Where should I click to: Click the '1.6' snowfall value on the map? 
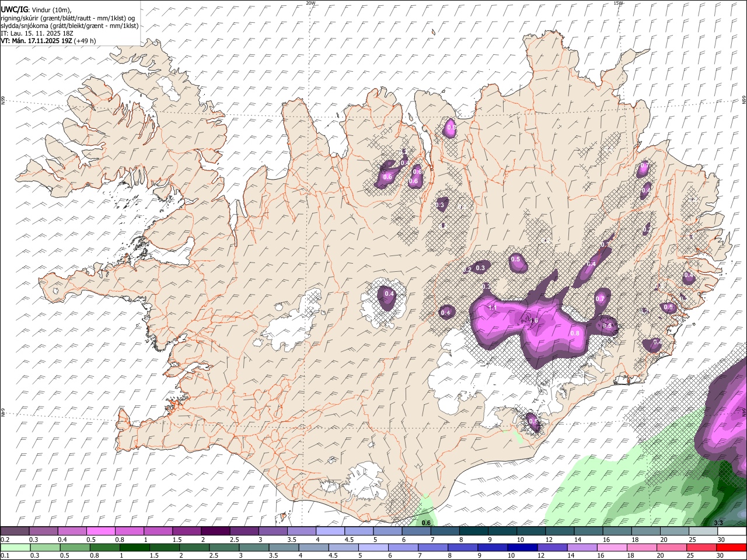(x=533, y=320)
